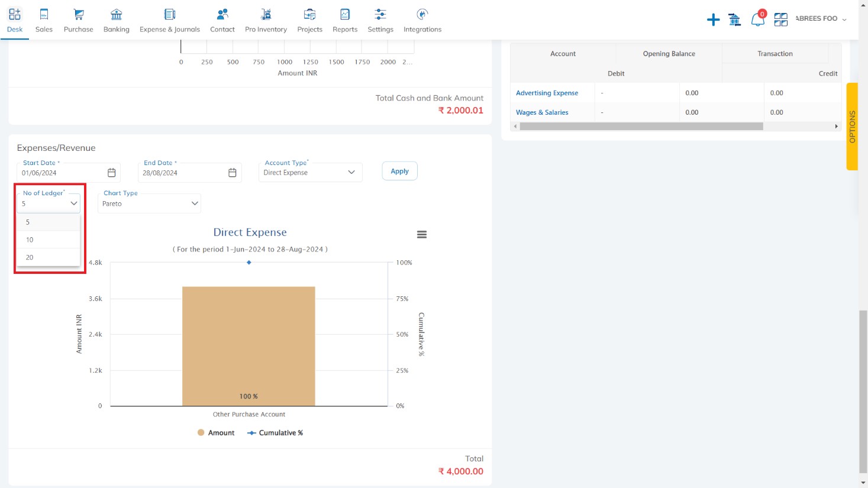This screenshot has width=868, height=488.
Task: Collapse the No of Ledger dropdown
Action: pos(49,203)
